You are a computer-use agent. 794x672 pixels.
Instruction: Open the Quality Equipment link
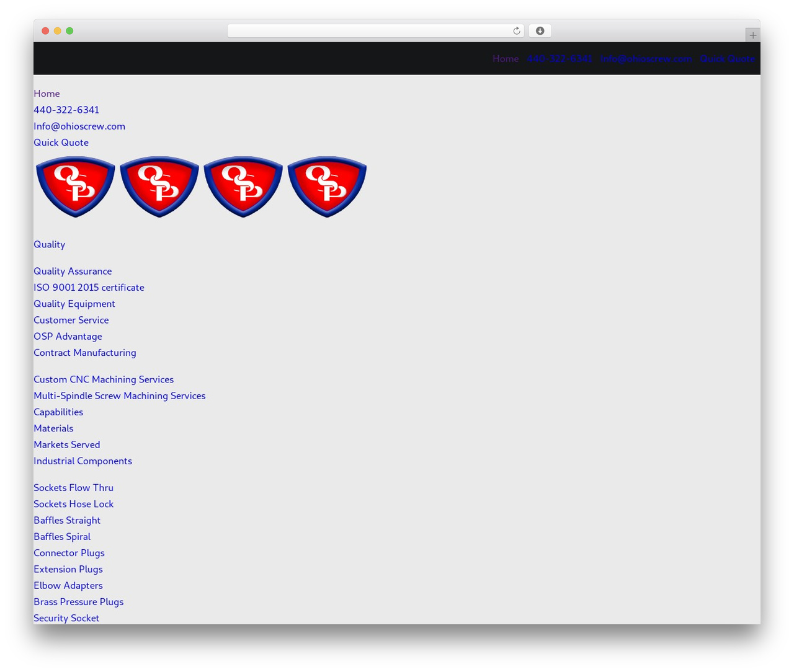(x=74, y=304)
